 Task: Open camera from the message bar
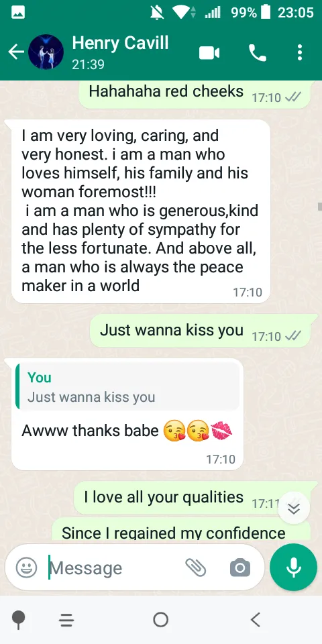click(x=240, y=568)
